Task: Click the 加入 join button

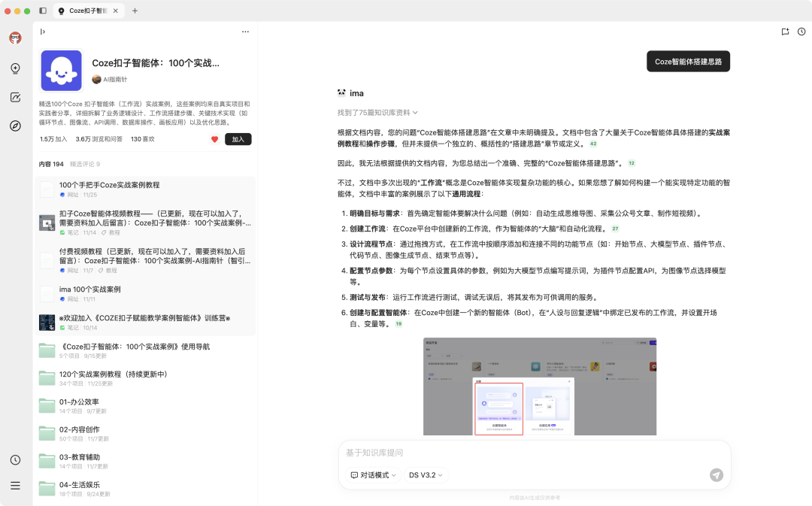Action: (x=238, y=139)
